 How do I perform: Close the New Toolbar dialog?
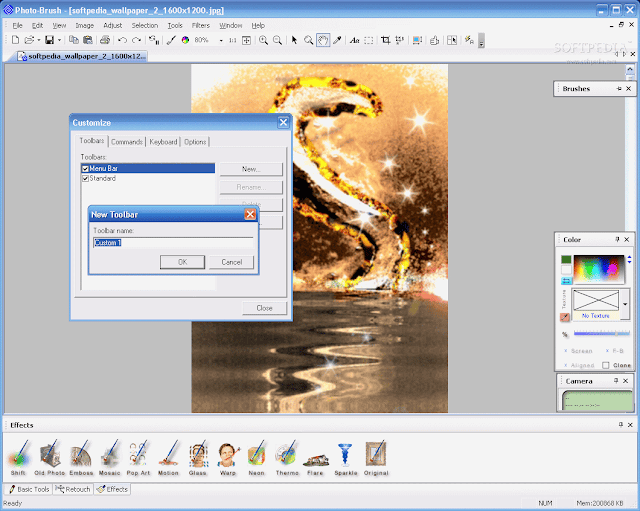[250, 214]
